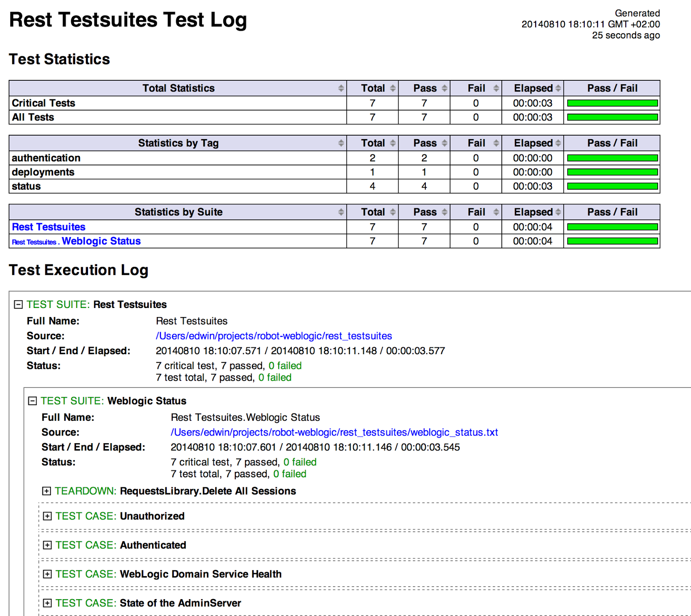The image size is (691, 616).
Task: Click the Critical Tests pass/fail bar
Action: (x=612, y=103)
